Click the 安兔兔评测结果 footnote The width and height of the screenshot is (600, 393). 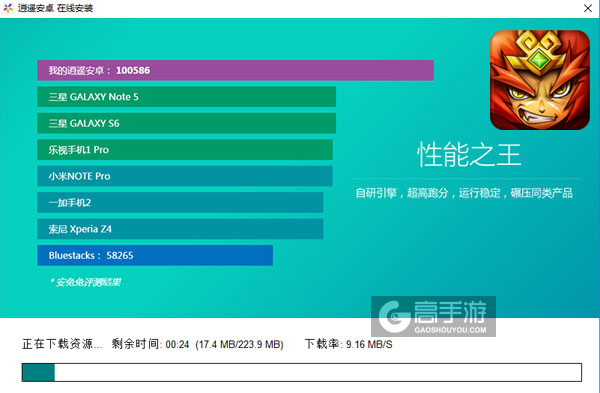[85, 282]
